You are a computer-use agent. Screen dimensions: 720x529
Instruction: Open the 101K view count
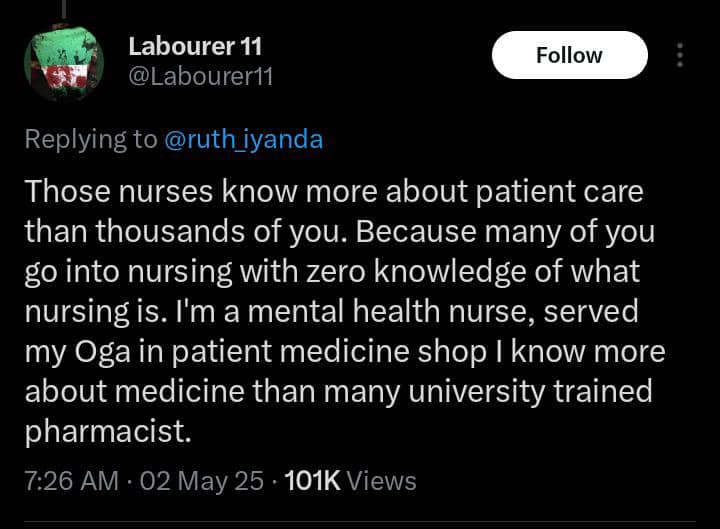[312, 481]
